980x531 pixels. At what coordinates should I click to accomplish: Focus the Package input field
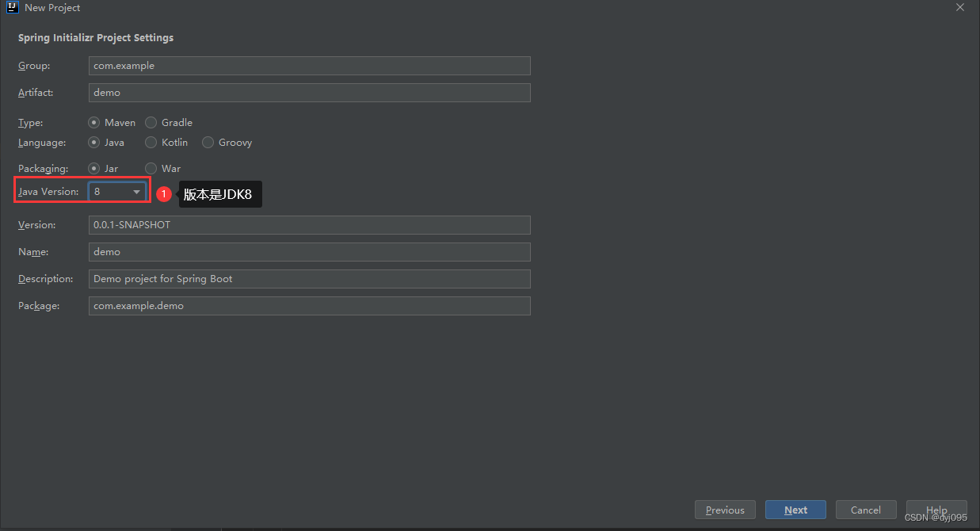(x=309, y=306)
